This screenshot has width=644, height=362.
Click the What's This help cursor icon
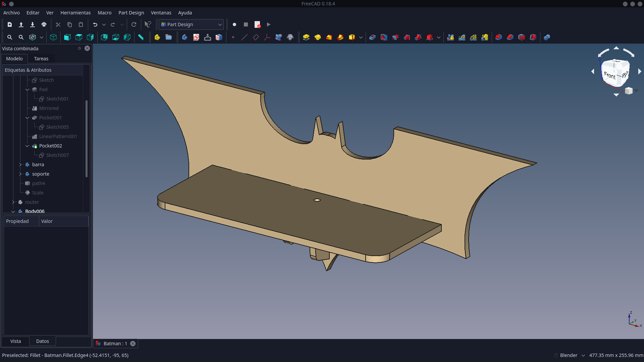click(148, 24)
